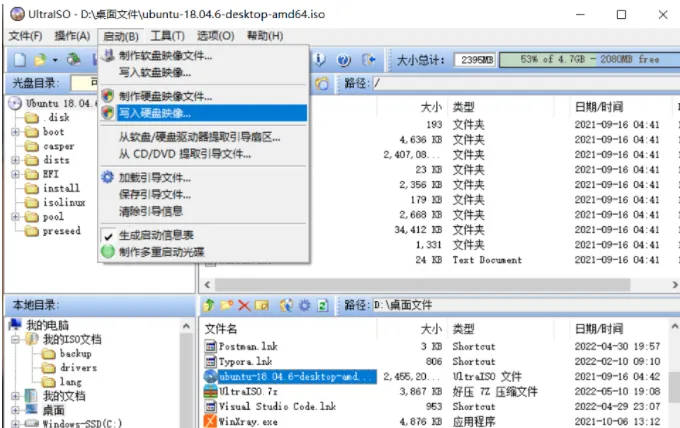Choose 加载引导文件... menu entry
Viewport: 680px width, 428px height.
pyautogui.click(x=204, y=178)
